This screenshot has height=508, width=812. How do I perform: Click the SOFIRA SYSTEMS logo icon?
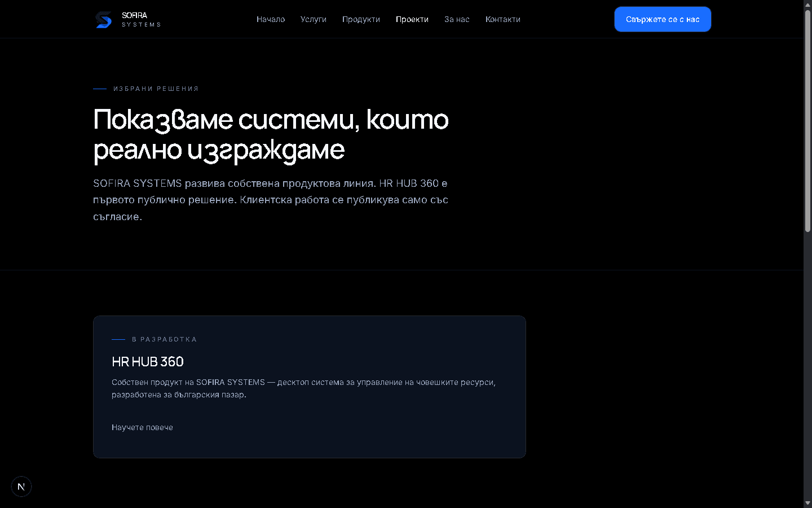coord(103,19)
